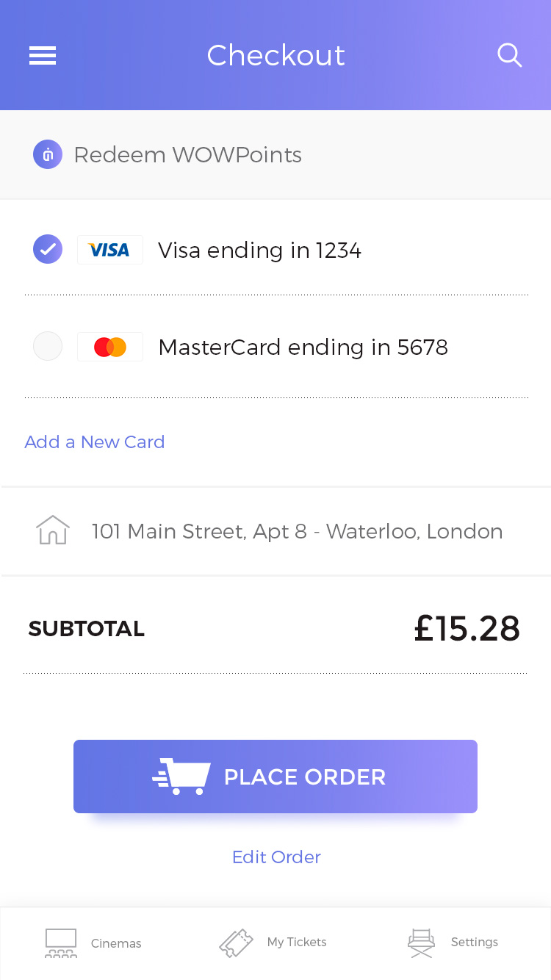
Task: Click the Visa card logo
Action: 109,251
